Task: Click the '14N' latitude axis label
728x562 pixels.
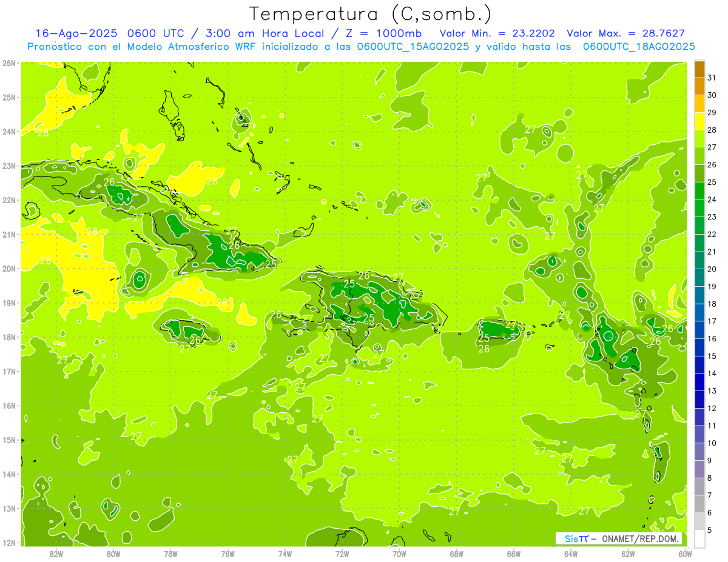Action: pos(8,474)
